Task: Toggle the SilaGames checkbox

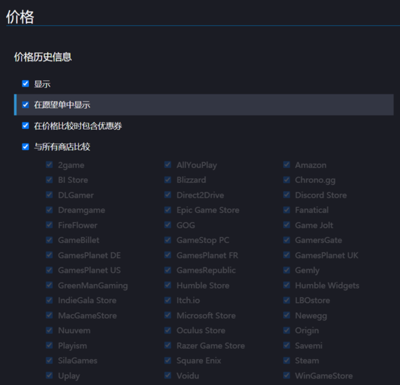Action: point(49,360)
